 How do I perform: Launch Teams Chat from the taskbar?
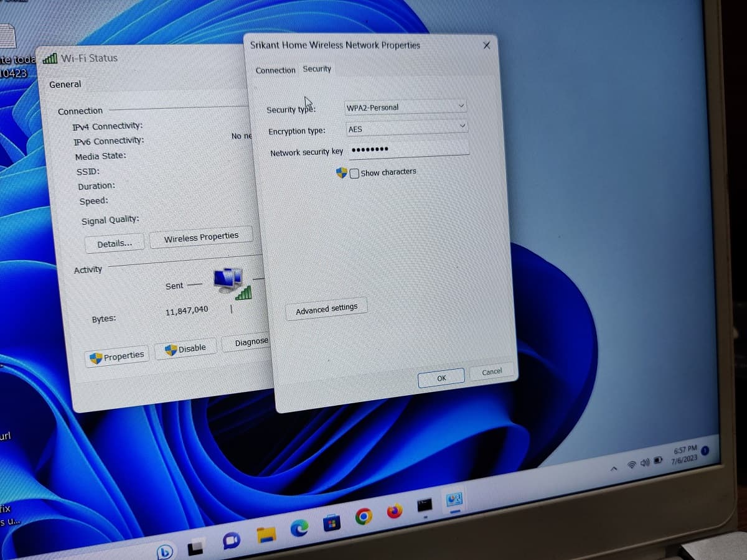(231, 540)
